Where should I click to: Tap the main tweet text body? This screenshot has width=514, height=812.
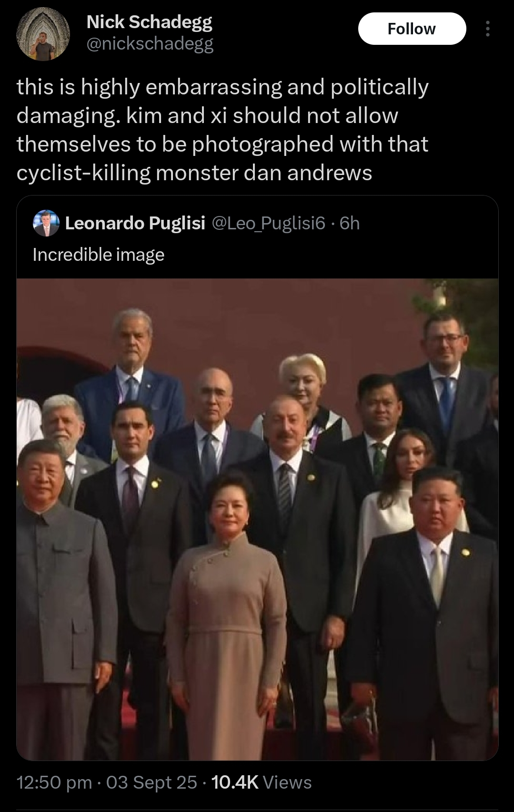[x=223, y=130]
